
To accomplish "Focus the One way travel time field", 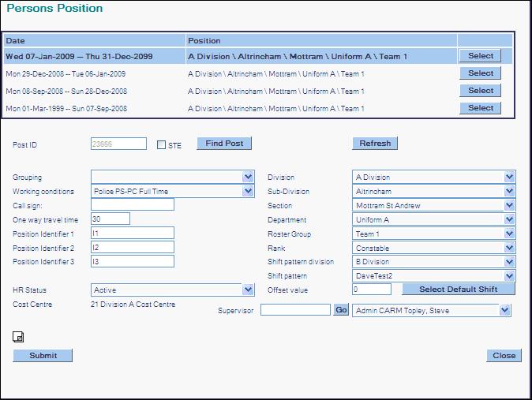I will coord(110,219).
